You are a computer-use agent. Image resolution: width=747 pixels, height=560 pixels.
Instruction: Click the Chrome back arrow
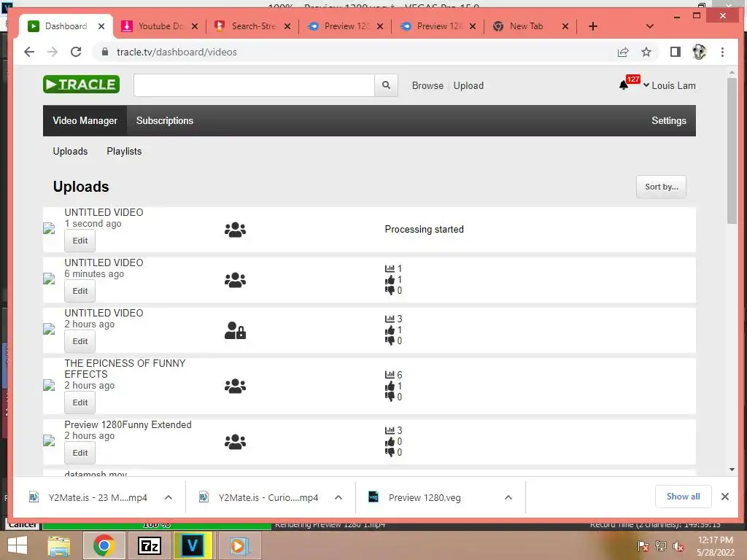(29, 52)
